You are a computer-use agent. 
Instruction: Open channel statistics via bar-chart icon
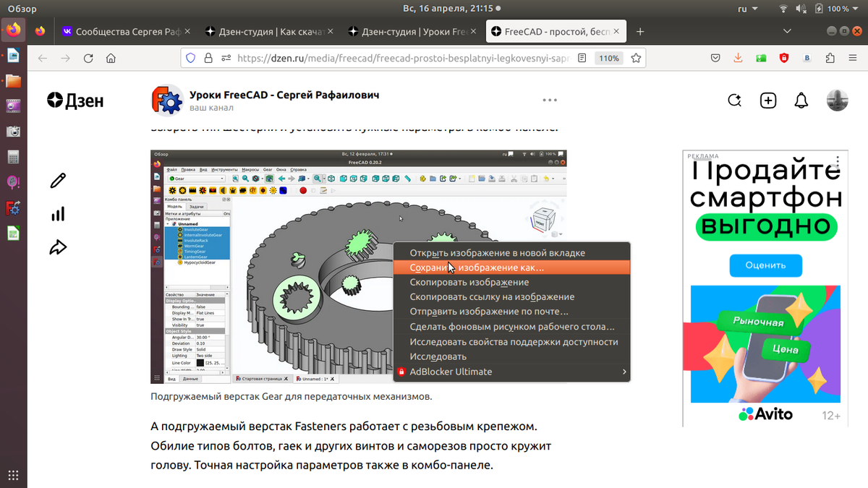click(58, 213)
